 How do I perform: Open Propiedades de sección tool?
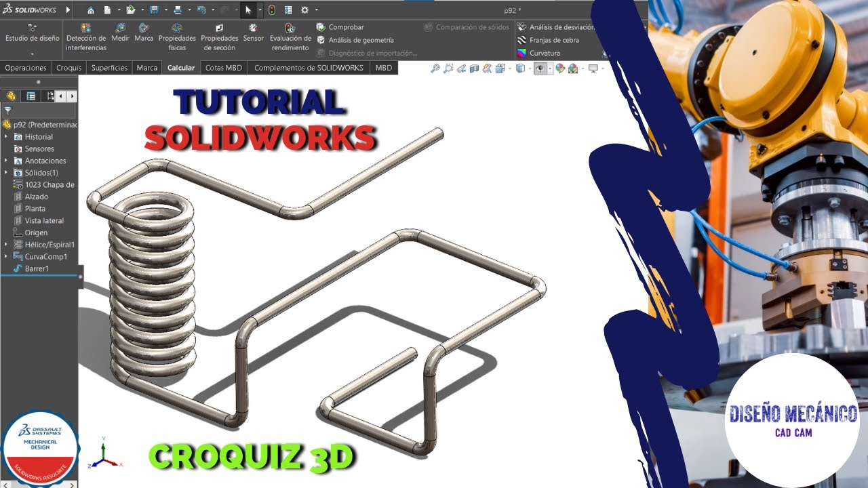(x=219, y=37)
